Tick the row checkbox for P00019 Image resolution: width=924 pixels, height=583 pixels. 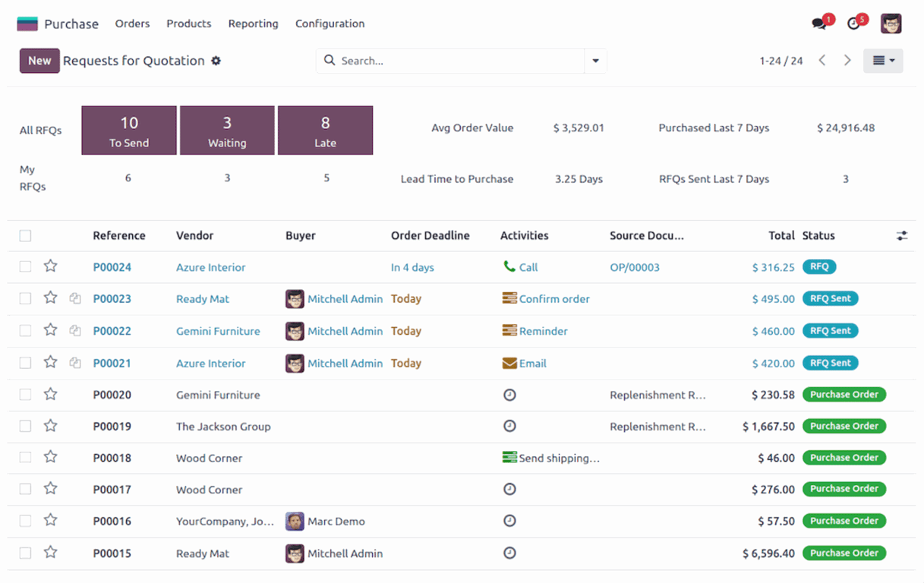[25, 426]
